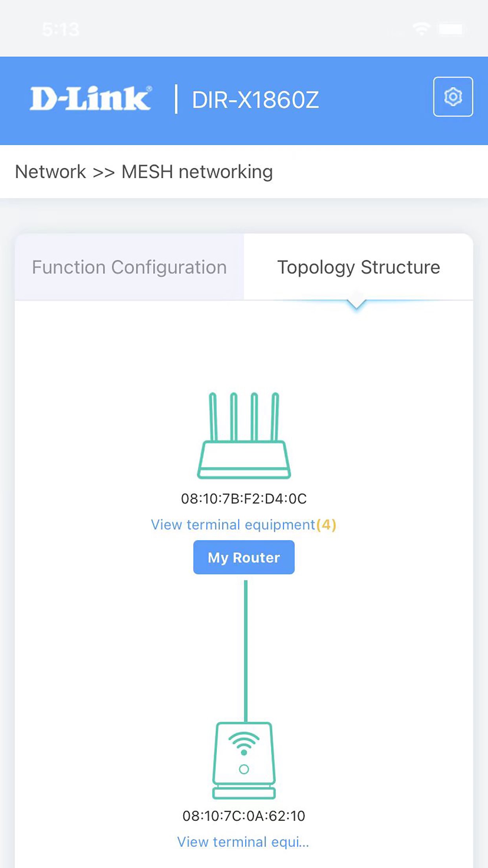Tap MAC address 08:10:7C:0A:62:10
Screen dimensions: 488x868
tap(244, 816)
